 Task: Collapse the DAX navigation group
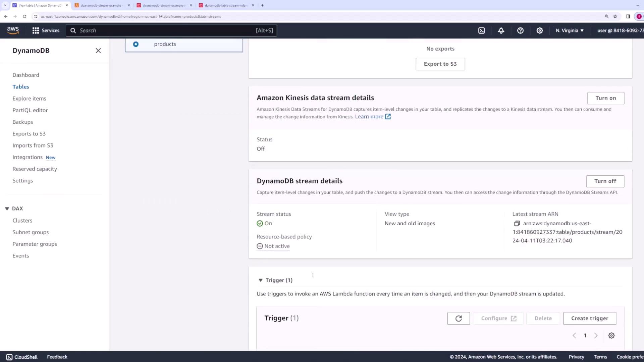point(7,208)
